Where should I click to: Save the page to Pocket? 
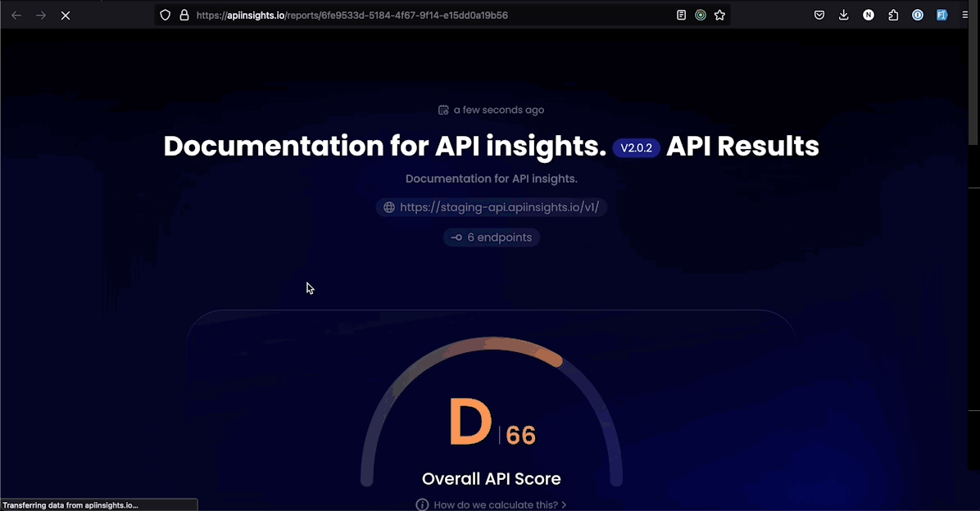819,15
